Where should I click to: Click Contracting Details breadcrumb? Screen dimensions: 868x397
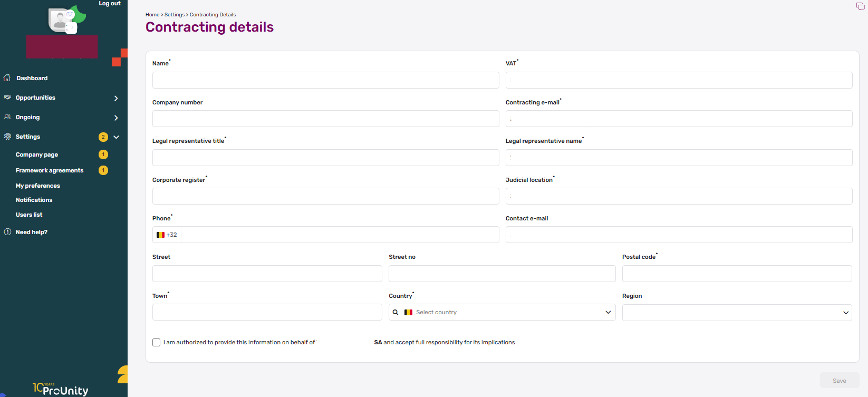(213, 15)
